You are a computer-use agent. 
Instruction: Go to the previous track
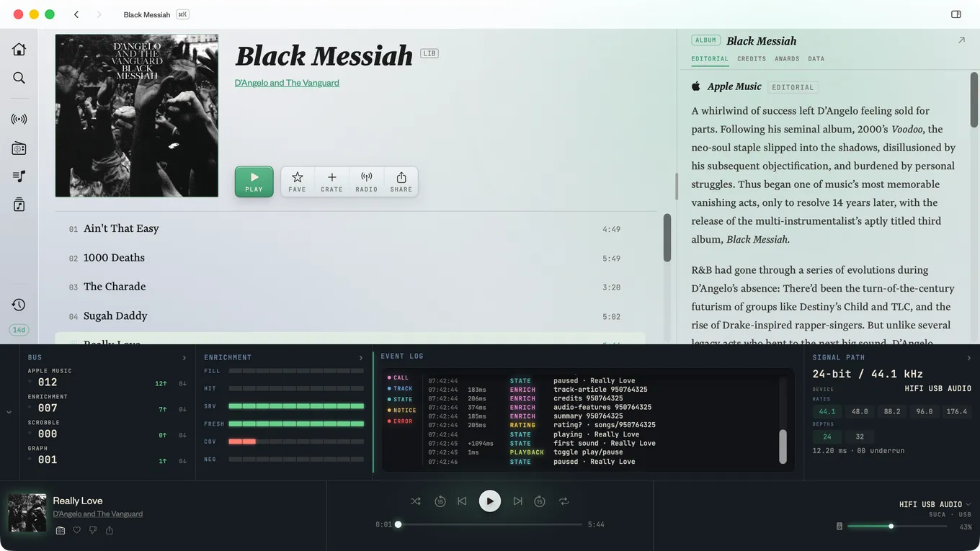point(463,501)
